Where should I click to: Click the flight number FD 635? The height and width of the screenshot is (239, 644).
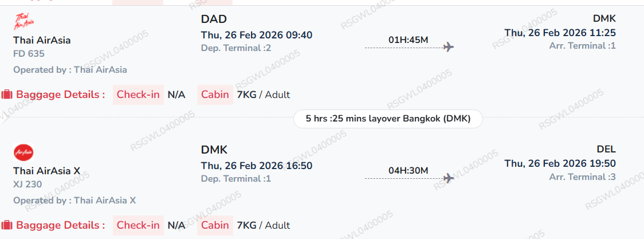(29, 54)
